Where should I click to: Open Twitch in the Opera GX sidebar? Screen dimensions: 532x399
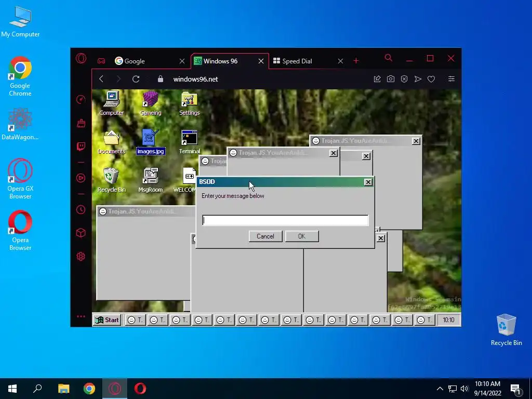pos(81,146)
